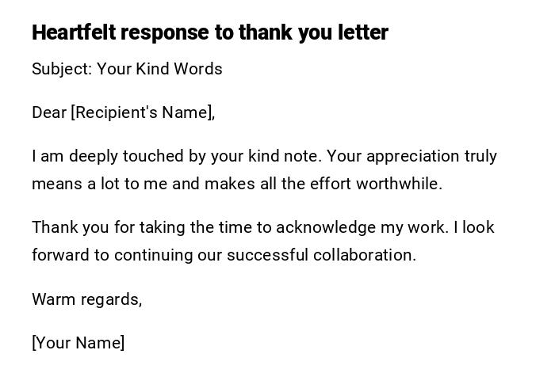Click the 'Warm regards,' closing line

point(86,299)
